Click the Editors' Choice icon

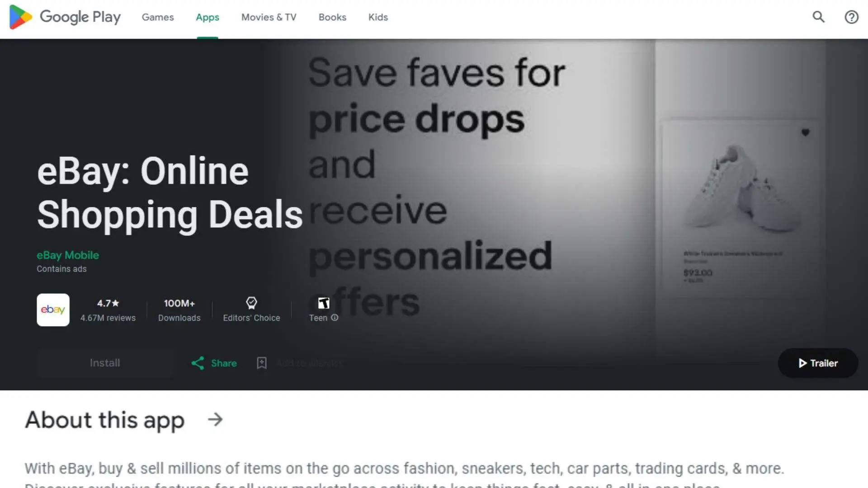point(251,303)
